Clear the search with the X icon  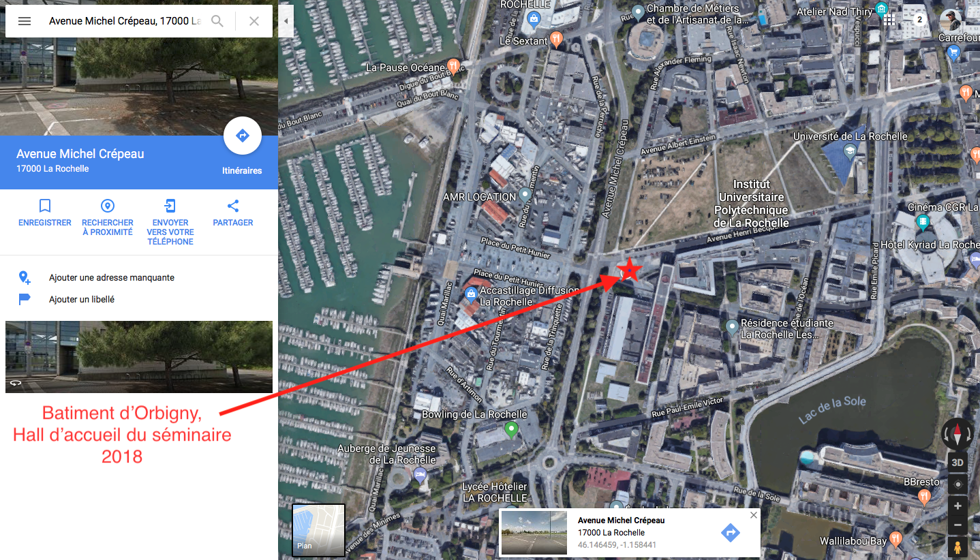point(254,21)
